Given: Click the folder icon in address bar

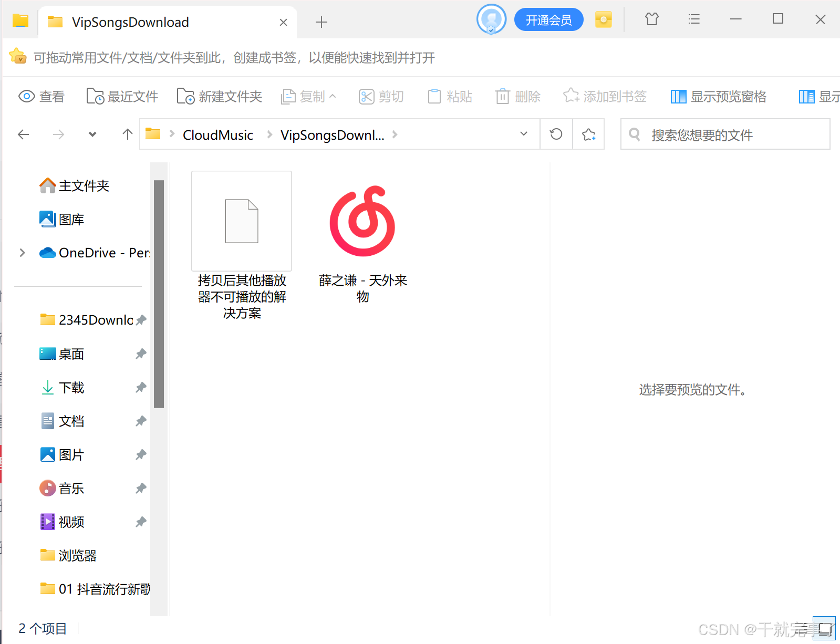Looking at the screenshot, I should click(153, 134).
